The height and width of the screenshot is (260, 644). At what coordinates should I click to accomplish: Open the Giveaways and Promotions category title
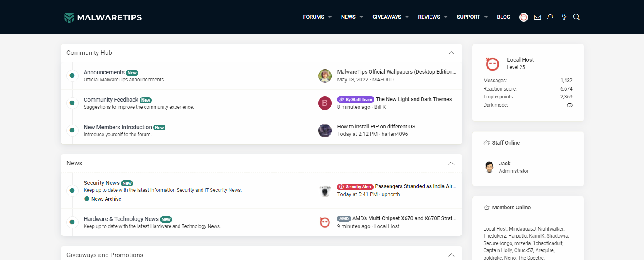pos(105,255)
